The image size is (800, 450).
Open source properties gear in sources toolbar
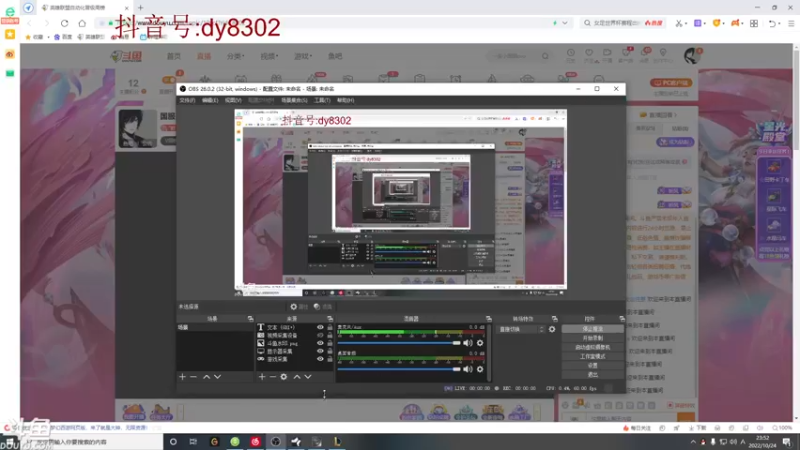point(284,377)
